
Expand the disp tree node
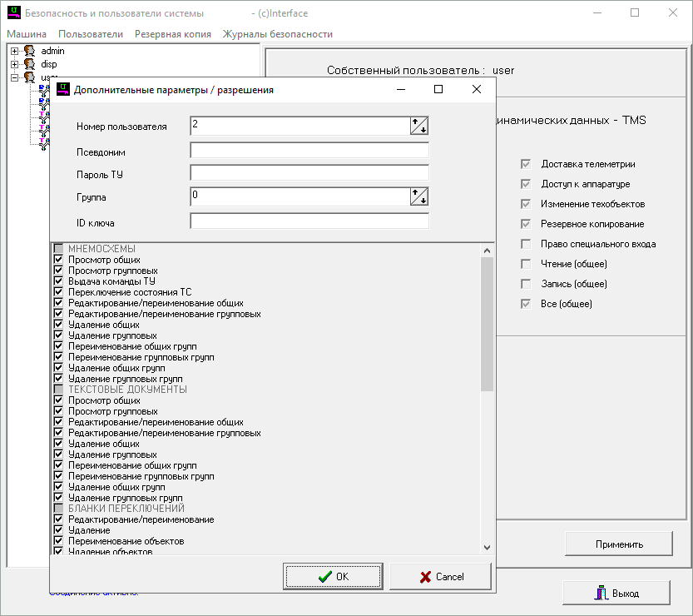coord(14,64)
